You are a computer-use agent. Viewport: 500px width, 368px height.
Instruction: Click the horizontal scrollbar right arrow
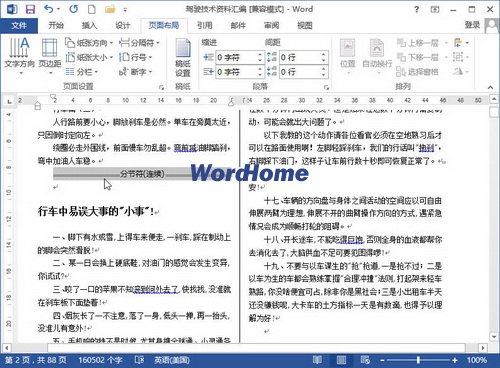(483, 348)
